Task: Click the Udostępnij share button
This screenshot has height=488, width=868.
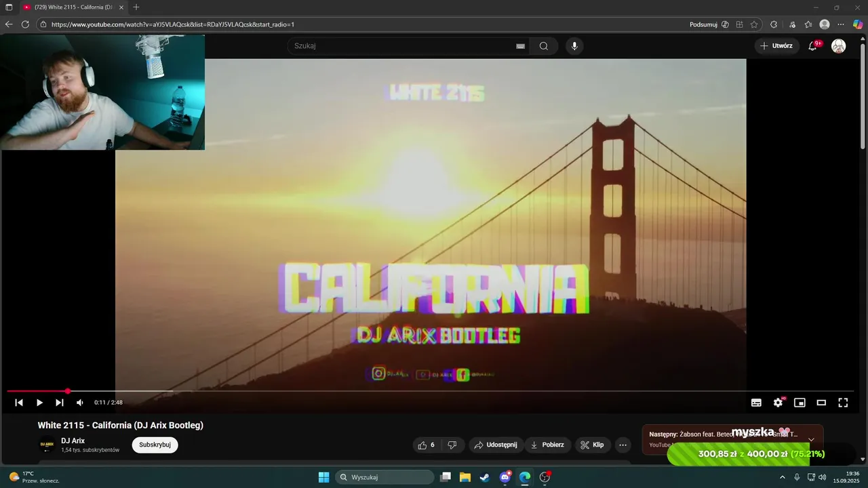Action: [496, 445]
